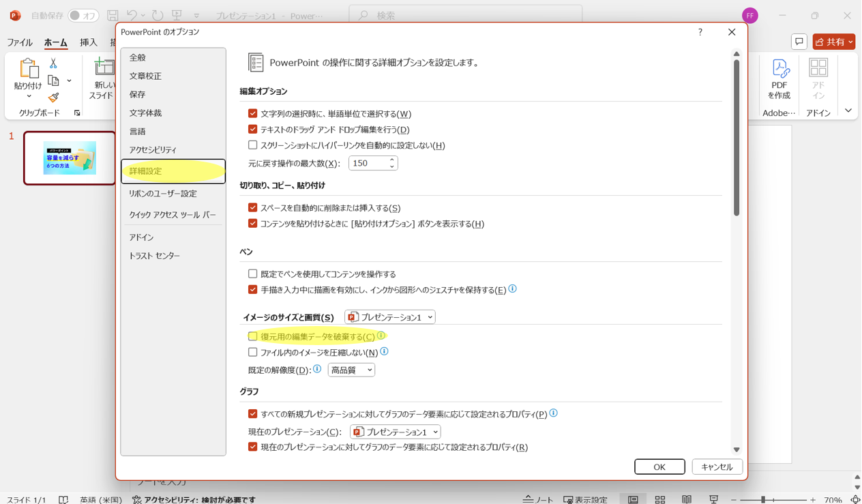Check 復元用の編集データを破棄する
The width and height of the screenshot is (862, 504).
point(253,336)
